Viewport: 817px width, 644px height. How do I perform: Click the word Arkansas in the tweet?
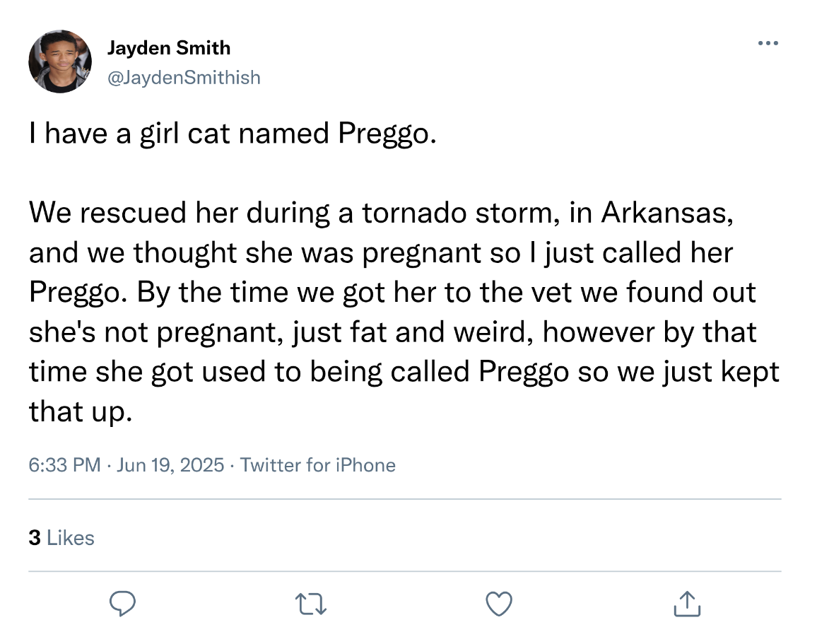point(664,213)
